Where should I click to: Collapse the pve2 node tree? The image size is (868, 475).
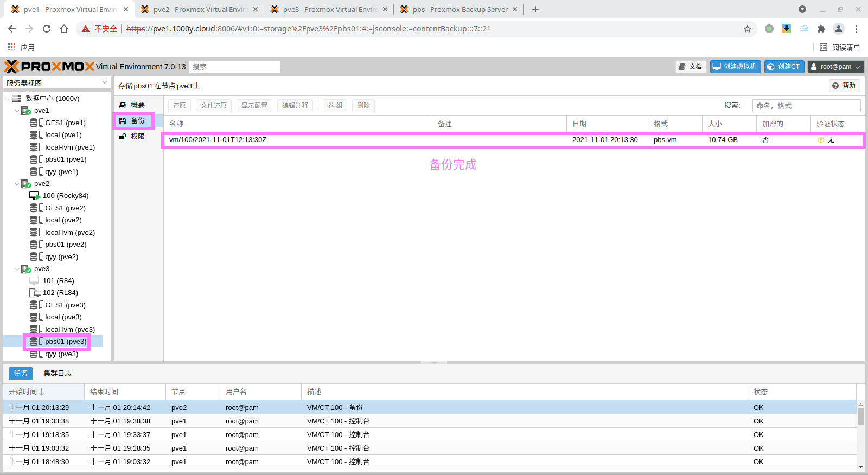(x=16, y=184)
